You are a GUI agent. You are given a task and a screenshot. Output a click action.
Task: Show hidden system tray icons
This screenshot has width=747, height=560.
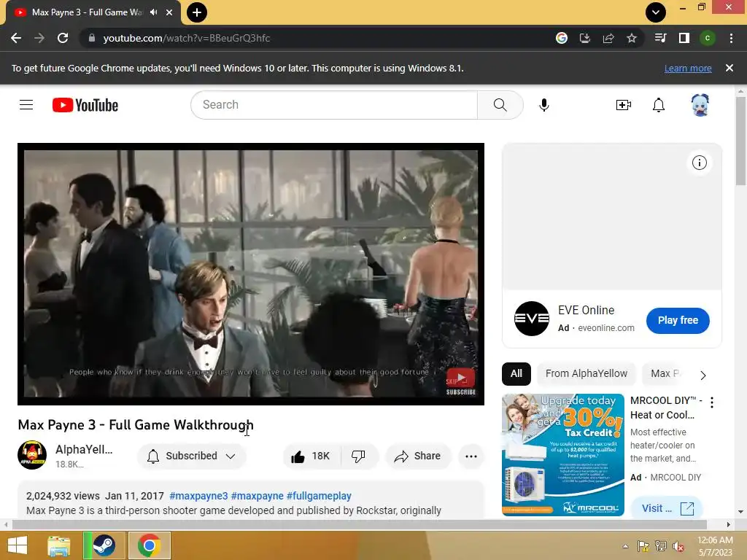point(625,546)
